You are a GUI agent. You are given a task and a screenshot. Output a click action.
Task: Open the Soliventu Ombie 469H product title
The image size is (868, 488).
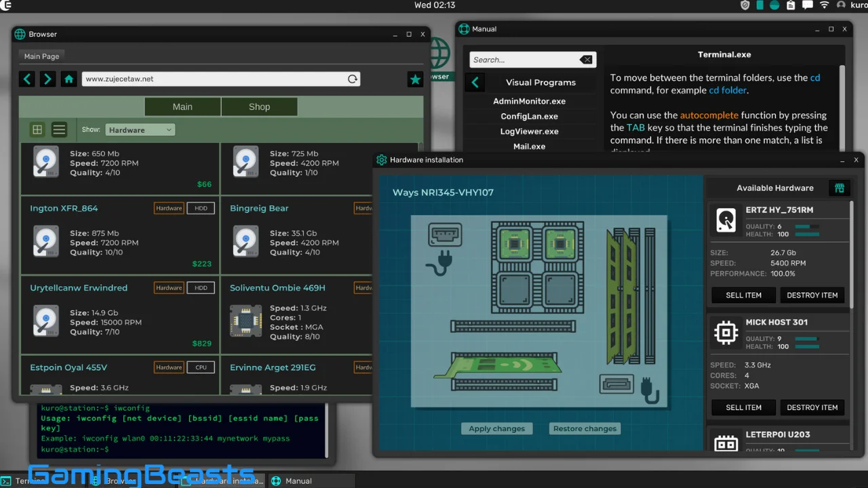click(277, 287)
